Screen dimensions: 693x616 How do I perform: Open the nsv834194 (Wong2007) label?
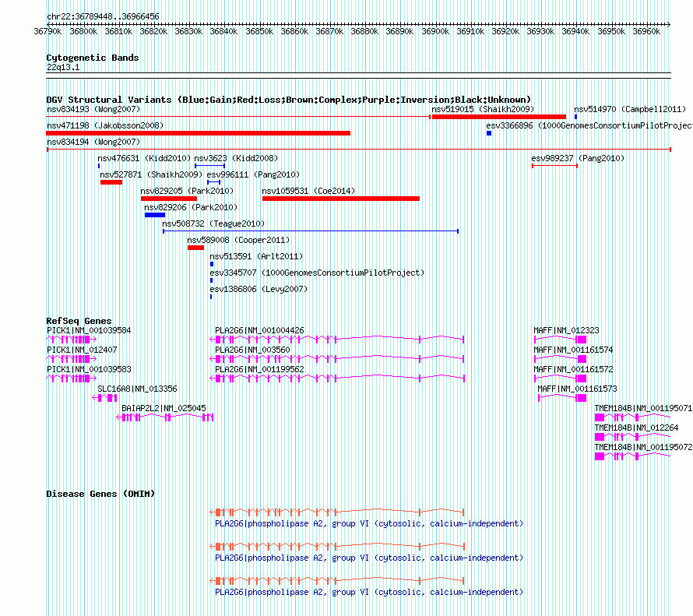coord(93,142)
